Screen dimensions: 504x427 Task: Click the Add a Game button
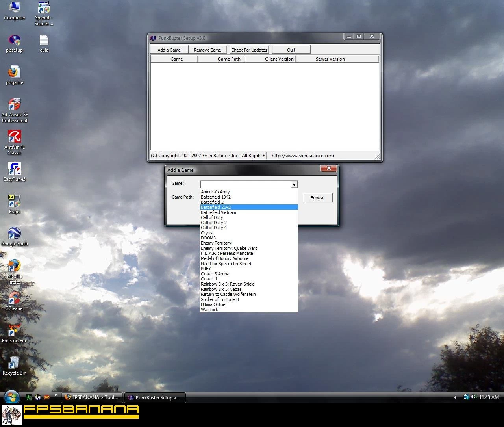click(x=169, y=50)
